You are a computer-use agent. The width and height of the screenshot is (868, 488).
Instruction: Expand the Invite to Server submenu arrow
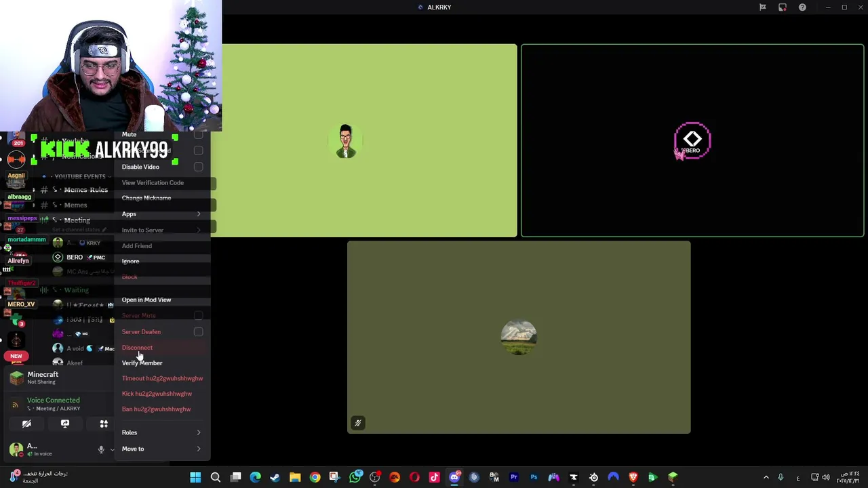tap(199, 230)
